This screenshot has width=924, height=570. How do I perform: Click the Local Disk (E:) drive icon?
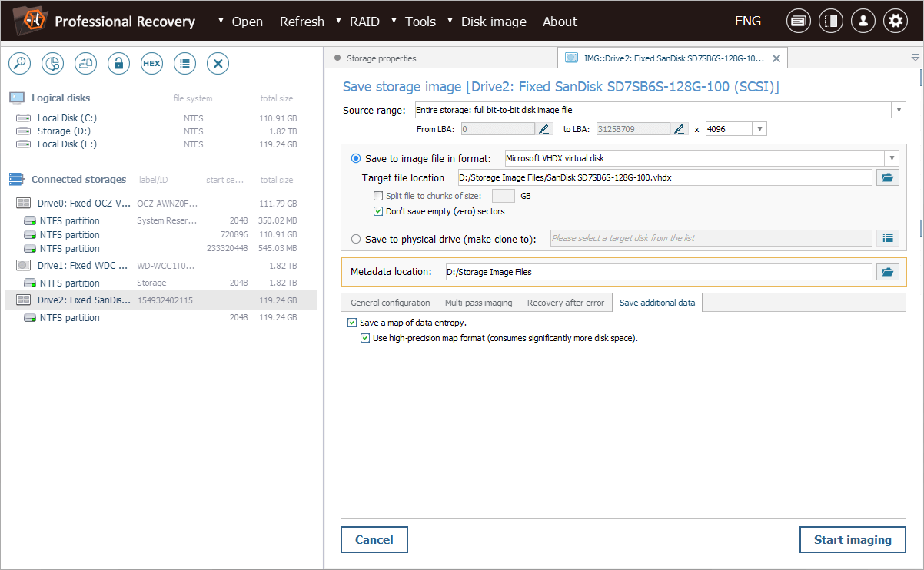[x=25, y=144]
